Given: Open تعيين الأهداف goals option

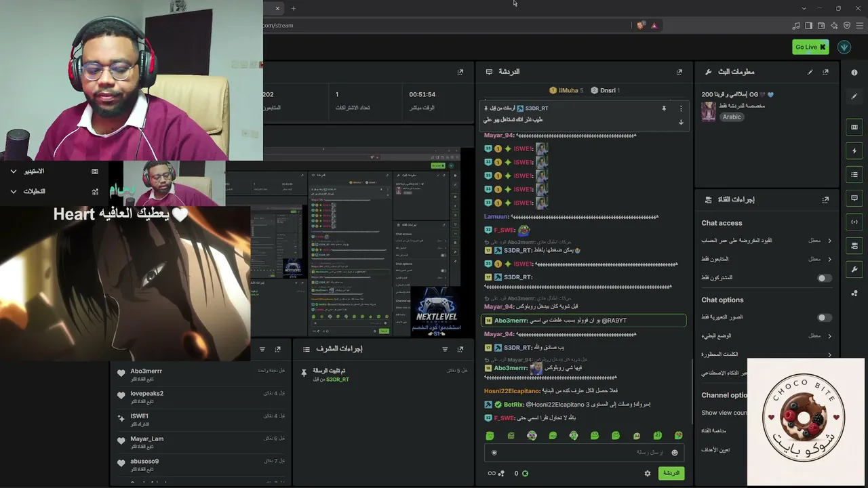Looking at the screenshot, I should click(x=715, y=449).
